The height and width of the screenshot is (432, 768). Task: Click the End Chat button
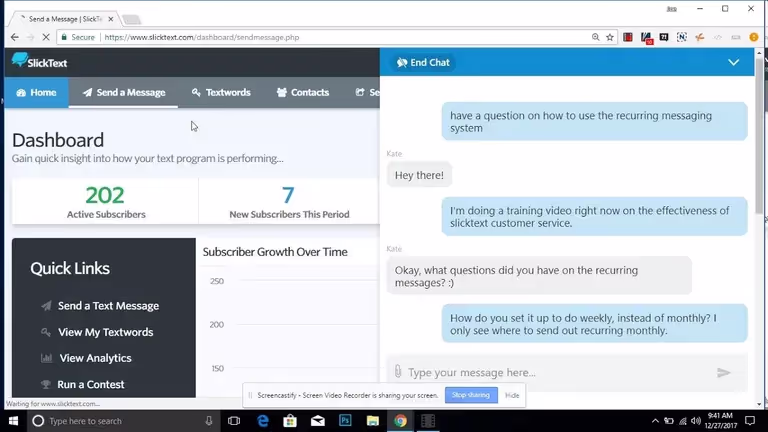pos(424,62)
